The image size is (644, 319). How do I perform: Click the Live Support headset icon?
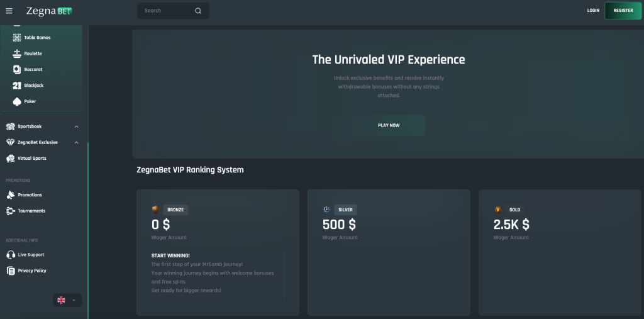(11, 255)
